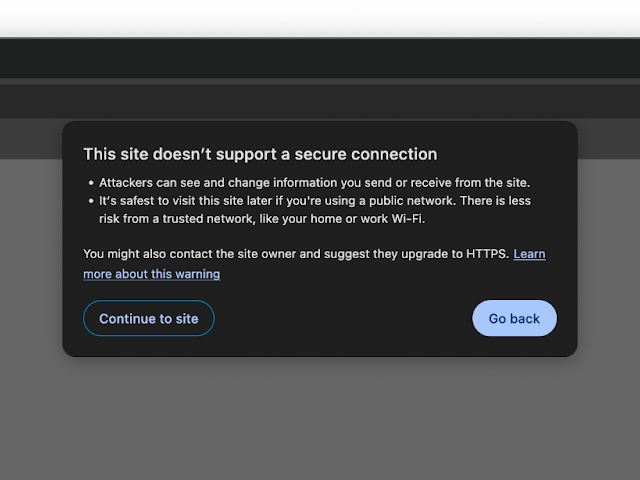Click the bullet dot before "Attackers can see"
The height and width of the screenshot is (480, 640).
point(91,183)
